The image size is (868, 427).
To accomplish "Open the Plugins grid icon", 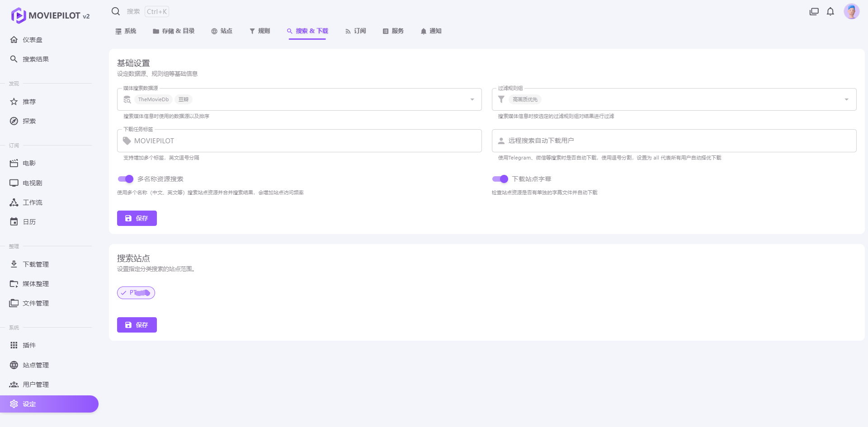I will pos(14,345).
